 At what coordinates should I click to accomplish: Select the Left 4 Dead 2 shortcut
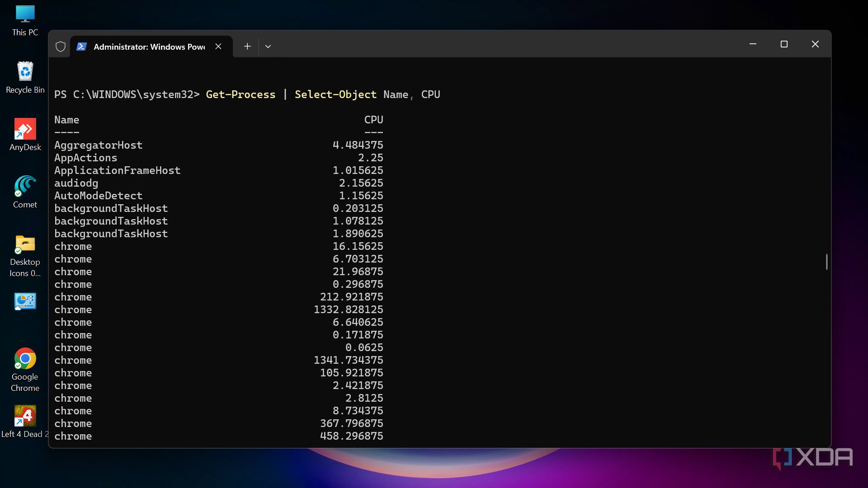25,422
